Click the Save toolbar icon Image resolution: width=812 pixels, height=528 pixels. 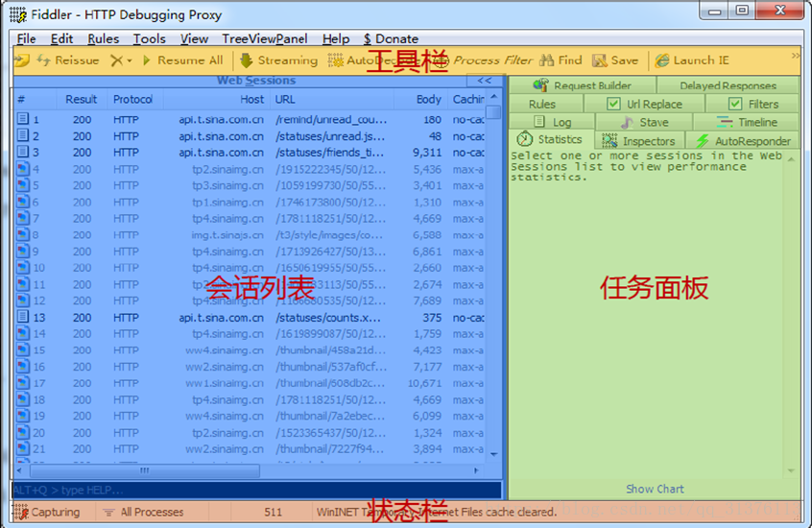pyautogui.click(x=599, y=60)
